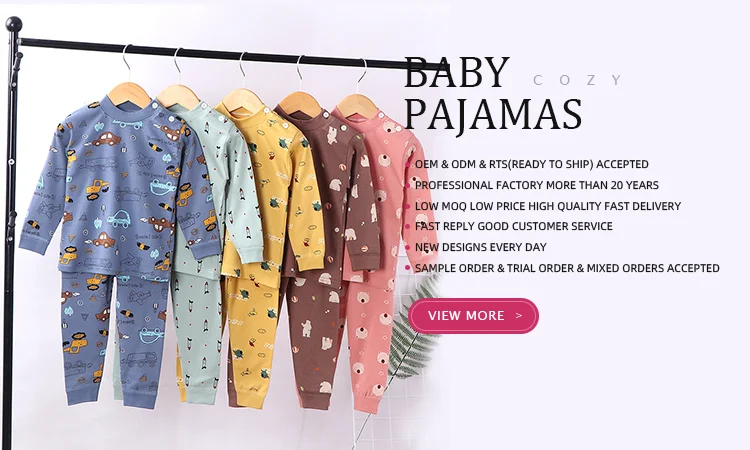This screenshot has height=450, width=750.
Task: Click Sample Order & Trial Order line
Action: [x=567, y=268]
